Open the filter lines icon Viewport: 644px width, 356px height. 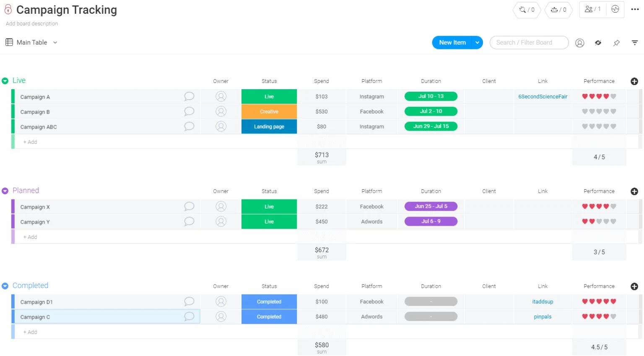[635, 43]
